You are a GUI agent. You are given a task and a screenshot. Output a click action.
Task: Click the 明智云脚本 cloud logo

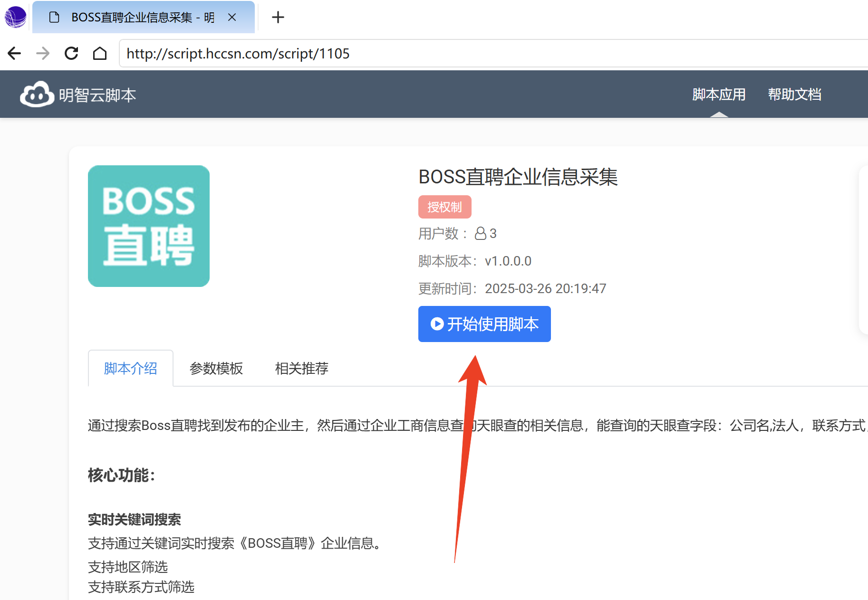coord(37,94)
